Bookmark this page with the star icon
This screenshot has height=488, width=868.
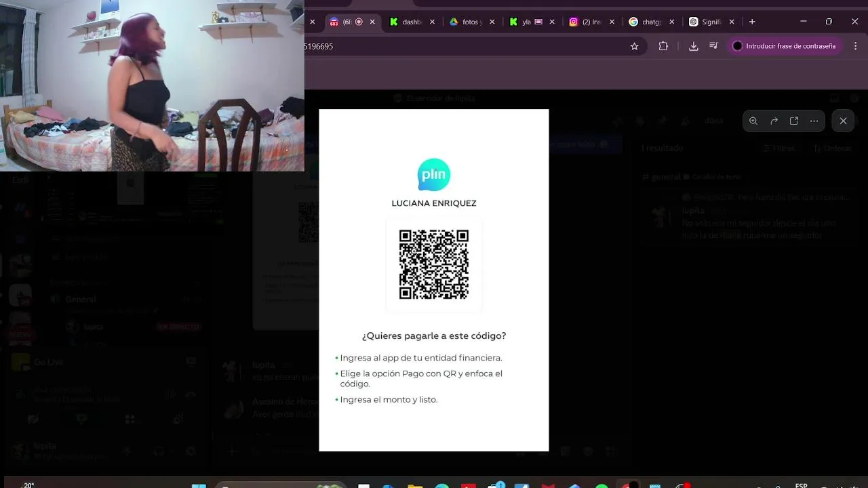click(x=635, y=46)
